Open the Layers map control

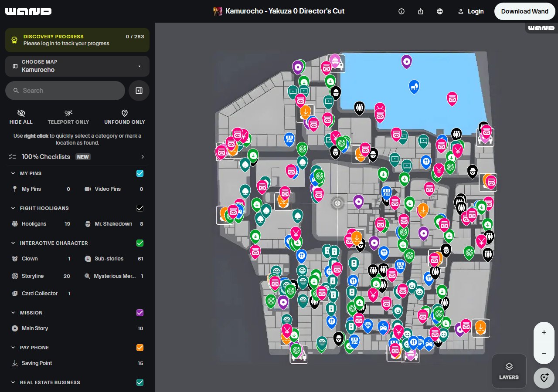(x=509, y=371)
